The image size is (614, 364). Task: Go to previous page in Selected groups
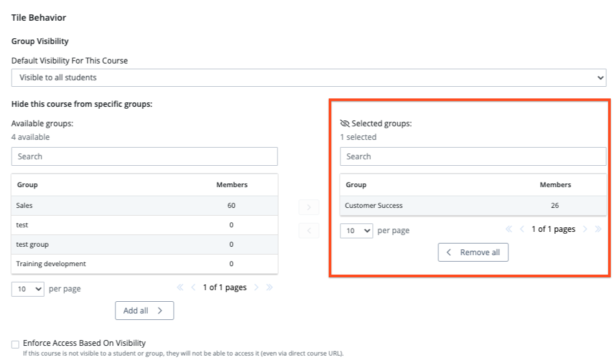tap(521, 230)
